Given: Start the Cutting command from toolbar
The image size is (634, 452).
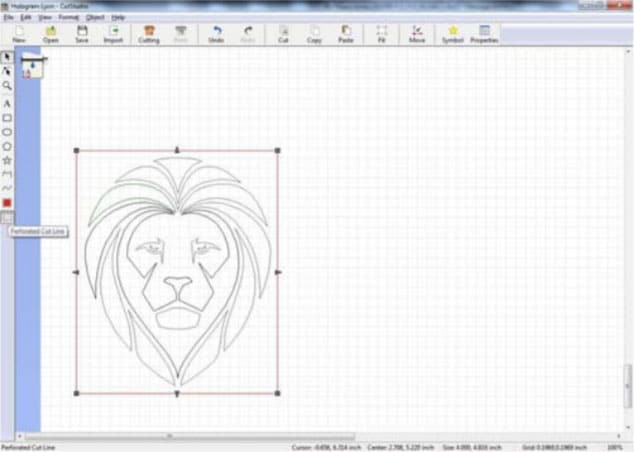Looking at the screenshot, I should click(x=149, y=34).
